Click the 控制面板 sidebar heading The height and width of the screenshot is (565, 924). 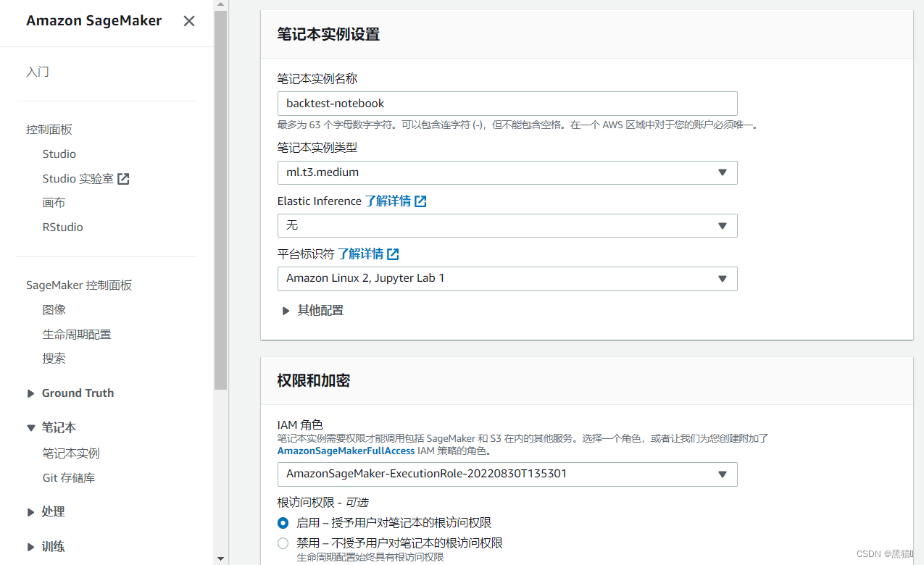(x=49, y=130)
